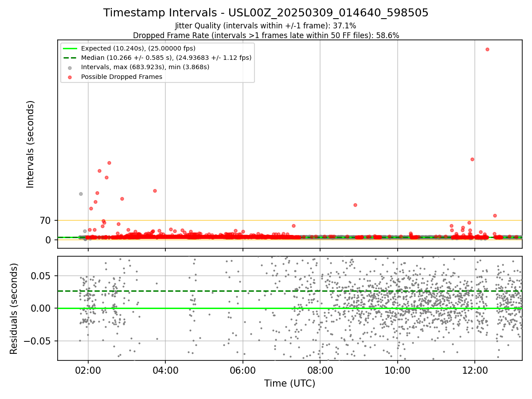Click the 'Dropped Frame Rate' 58.6% subtitle line
The image size is (532, 399).
pyautogui.click(x=266, y=35)
